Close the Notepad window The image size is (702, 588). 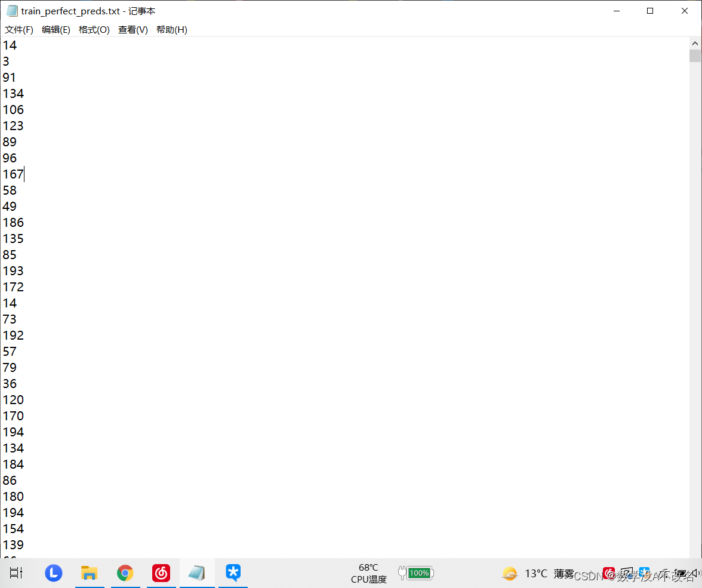[x=685, y=11]
